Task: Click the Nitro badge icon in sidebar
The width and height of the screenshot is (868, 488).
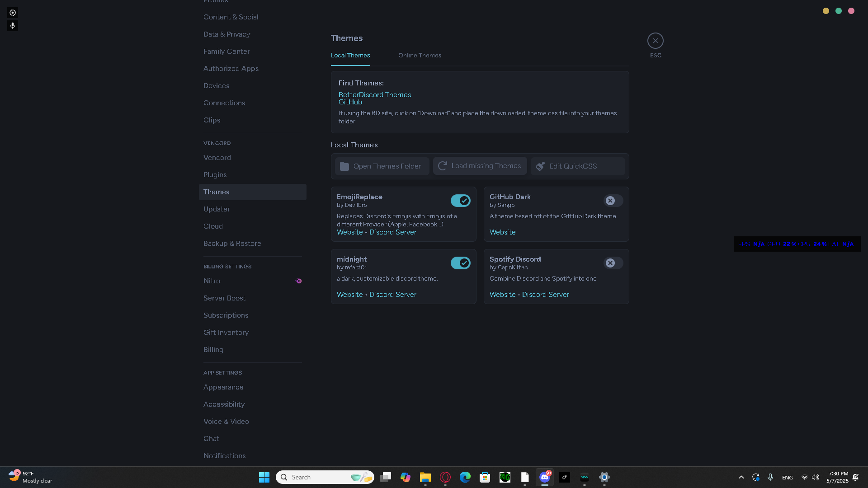Action: (x=298, y=281)
